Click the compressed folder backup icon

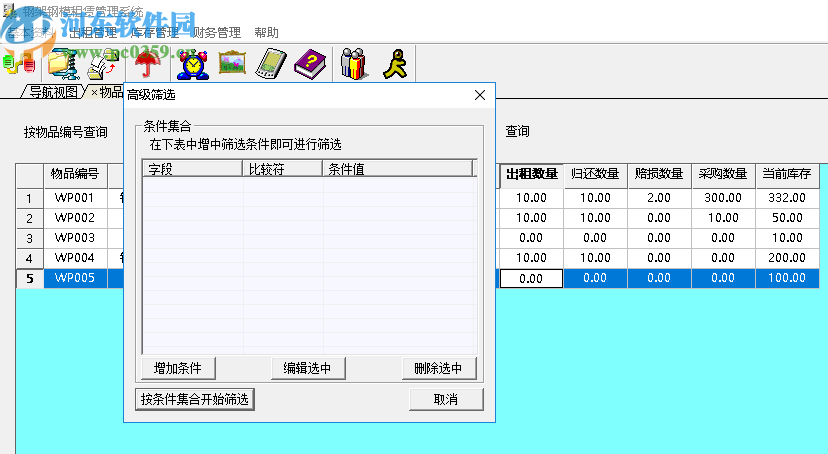[x=63, y=64]
